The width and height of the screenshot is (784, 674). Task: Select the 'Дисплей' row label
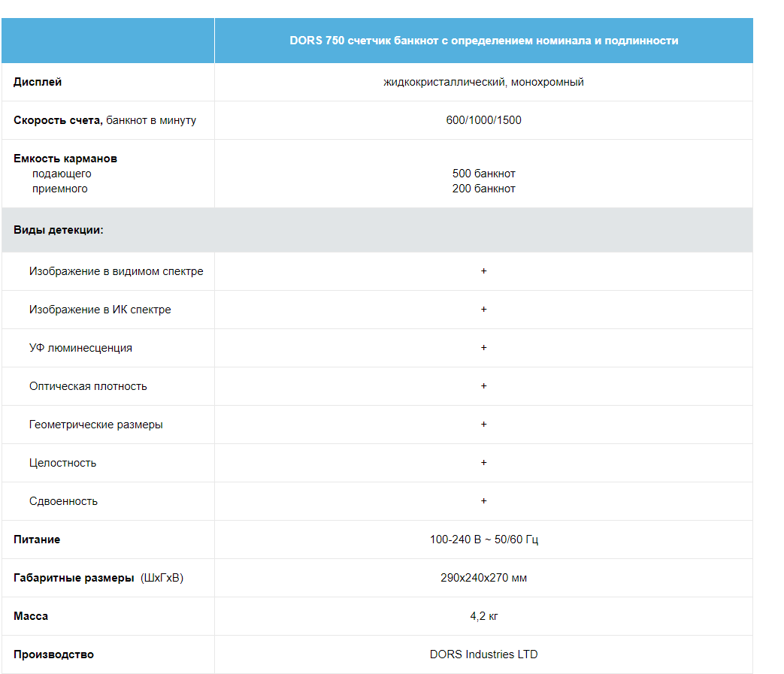coord(38,82)
